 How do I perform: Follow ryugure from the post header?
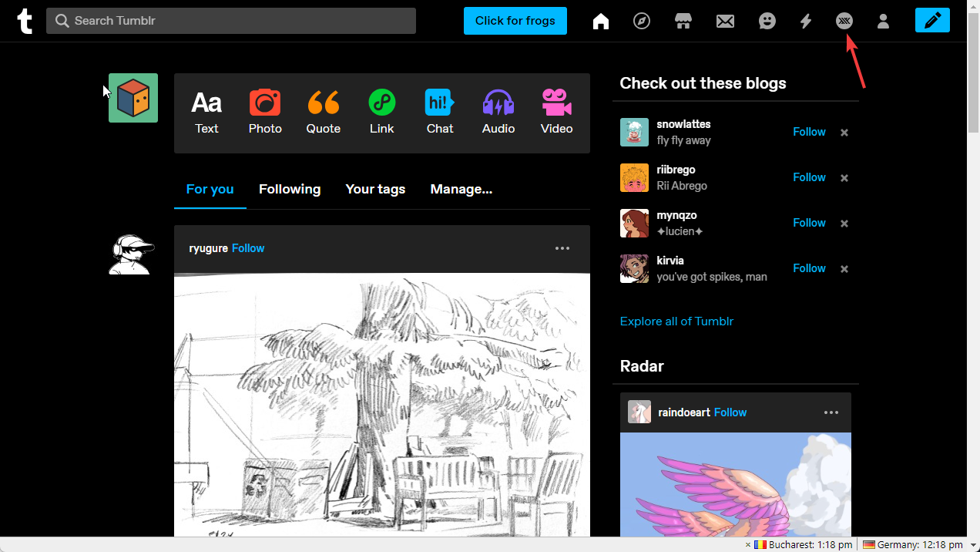pyautogui.click(x=248, y=248)
